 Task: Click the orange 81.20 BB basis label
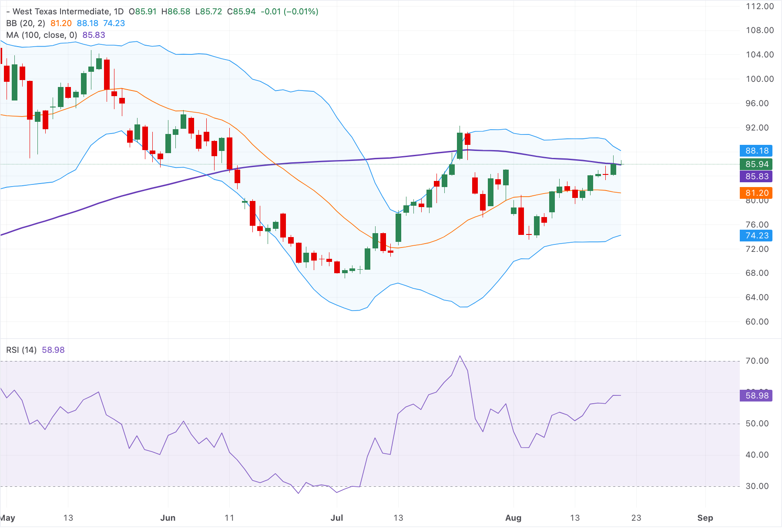pyautogui.click(x=757, y=193)
